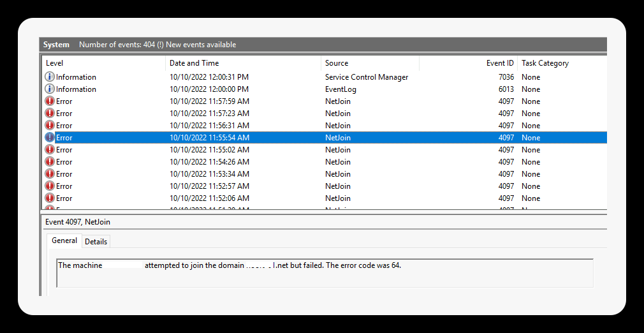
Task: Sort by Event ID column header
Action: pyautogui.click(x=468, y=63)
